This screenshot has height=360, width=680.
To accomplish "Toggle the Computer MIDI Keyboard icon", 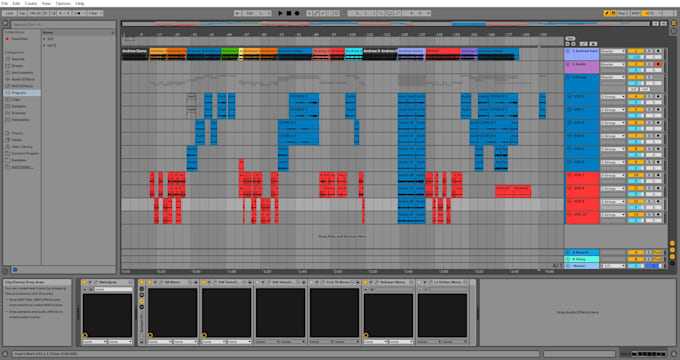I will tap(613, 13).
